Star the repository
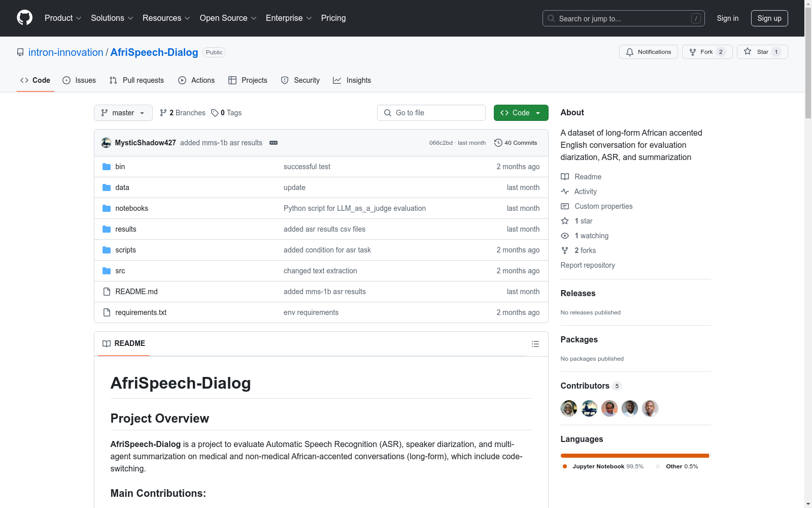This screenshot has height=508, width=812. (762, 52)
